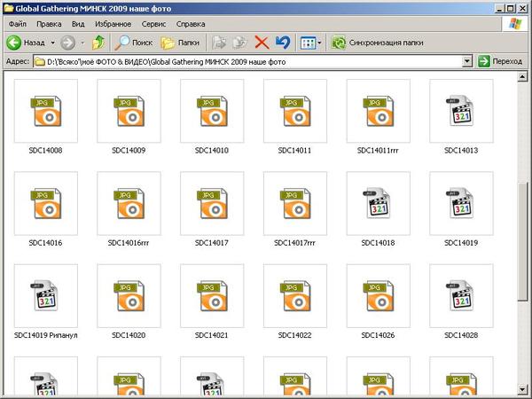Screen dimensions: 532x399
Task: Click the grayed-out Forward arrow button
Action: 67,43
